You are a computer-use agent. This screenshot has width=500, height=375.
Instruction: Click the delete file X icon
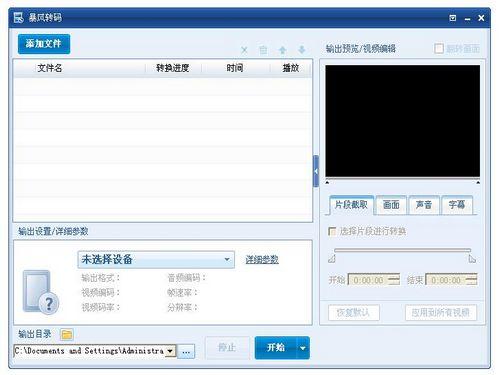[244, 50]
